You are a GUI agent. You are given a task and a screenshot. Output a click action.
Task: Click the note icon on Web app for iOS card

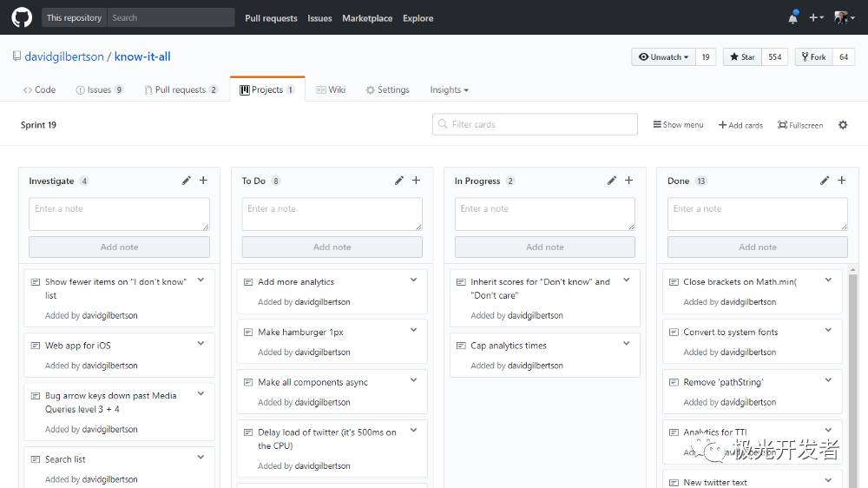[x=36, y=346]
